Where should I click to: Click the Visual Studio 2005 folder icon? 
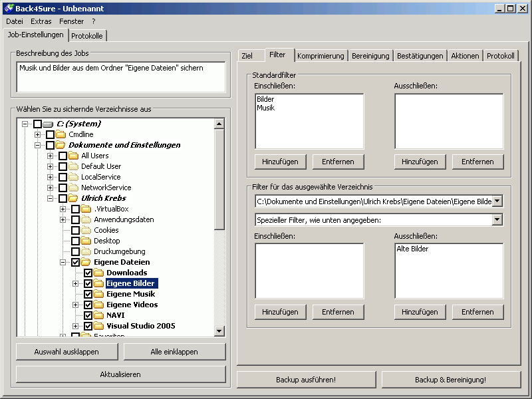coord(98,326)
